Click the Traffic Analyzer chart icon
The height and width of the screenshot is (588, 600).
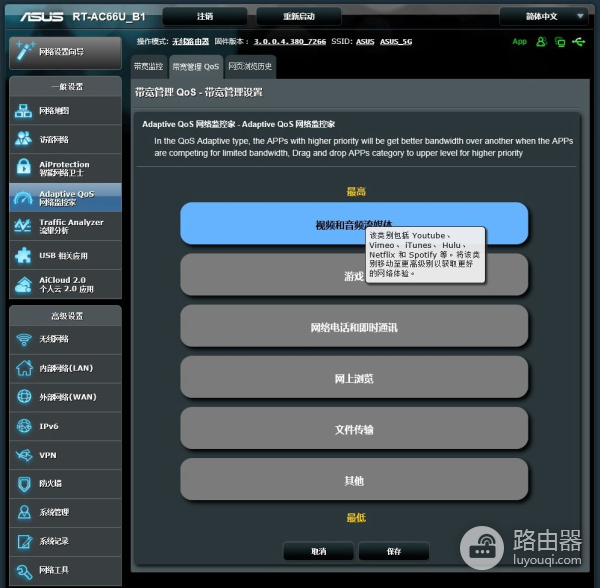23,226
